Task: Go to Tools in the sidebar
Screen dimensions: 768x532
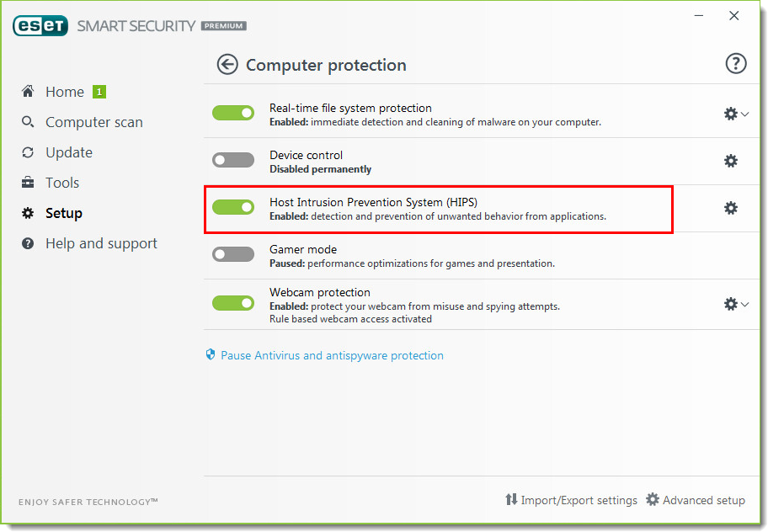Action: (x=62, y=183)
